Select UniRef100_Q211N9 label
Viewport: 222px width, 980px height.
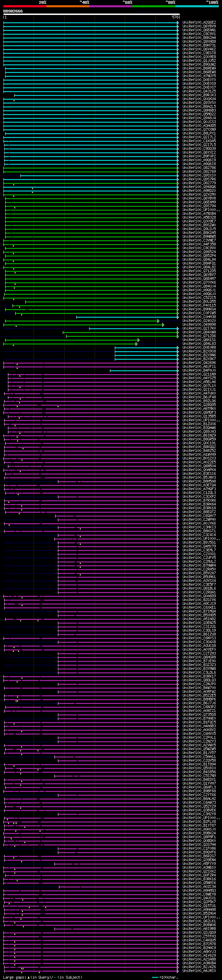point(199,374)
